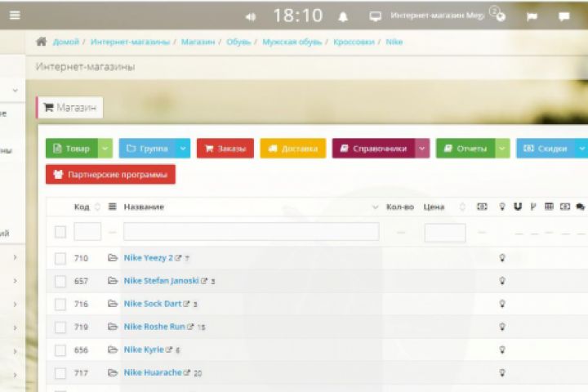Click the home icon in breadcrumbs
Viewport: 588px width, 392px height.
pyautogui.click(x=42, y=42)
